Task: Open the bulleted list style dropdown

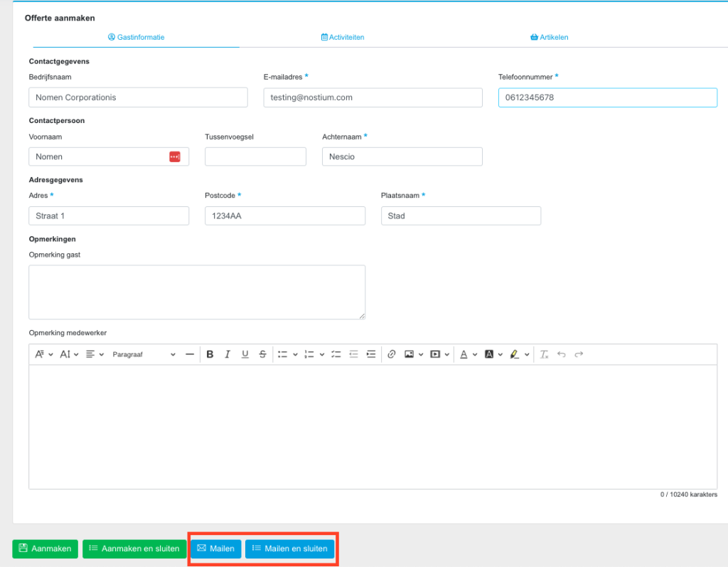Action: click(295, 354)
